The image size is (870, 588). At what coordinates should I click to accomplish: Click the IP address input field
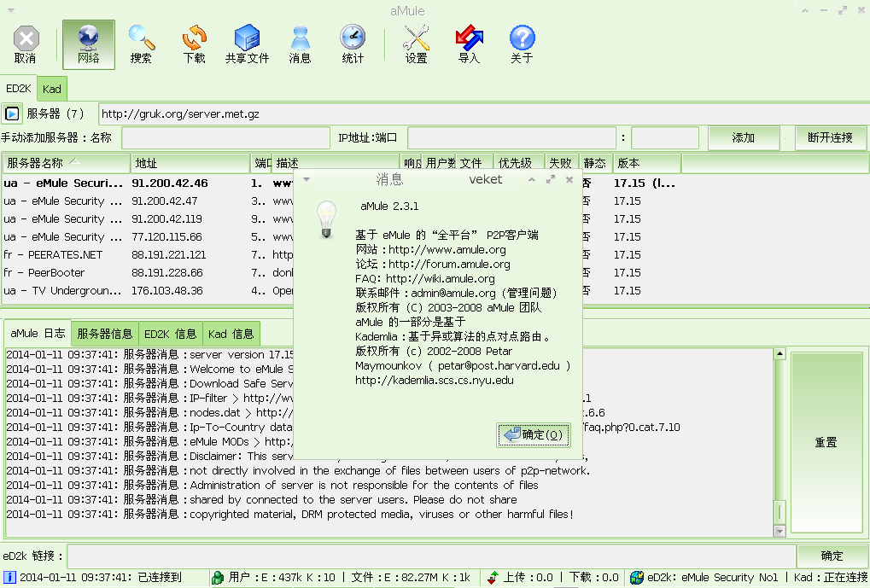(511, 137)
